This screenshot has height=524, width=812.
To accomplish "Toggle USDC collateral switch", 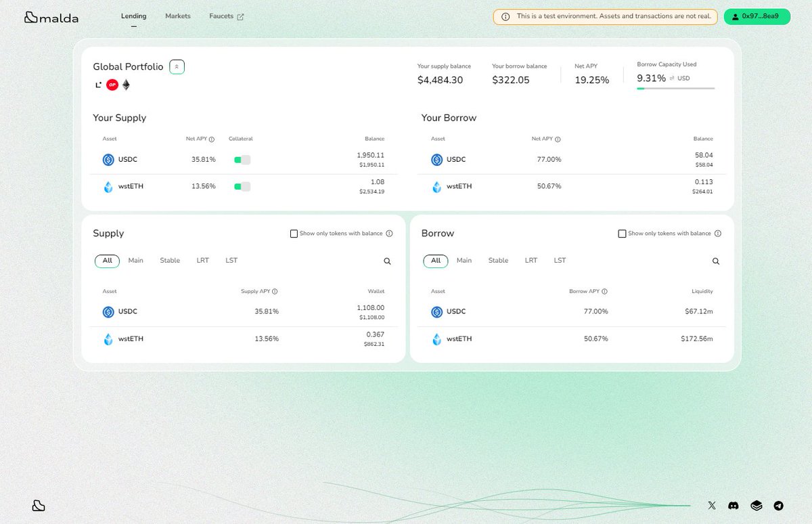I will pos(242,160).
